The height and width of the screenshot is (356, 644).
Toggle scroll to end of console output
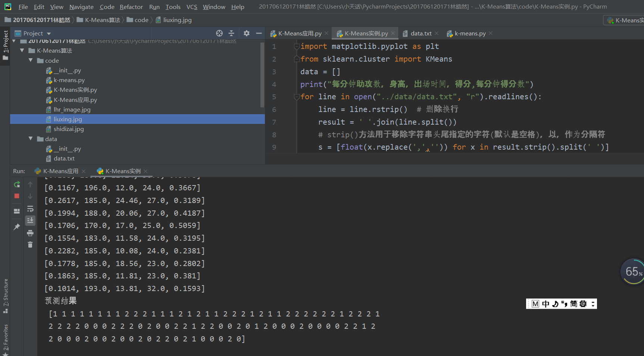point(30,221)
